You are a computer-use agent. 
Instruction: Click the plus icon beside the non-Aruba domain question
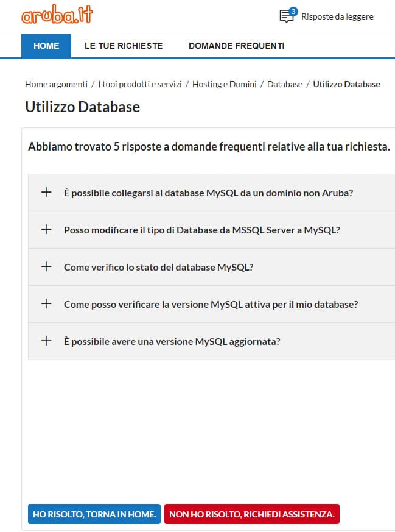(46, 193)
